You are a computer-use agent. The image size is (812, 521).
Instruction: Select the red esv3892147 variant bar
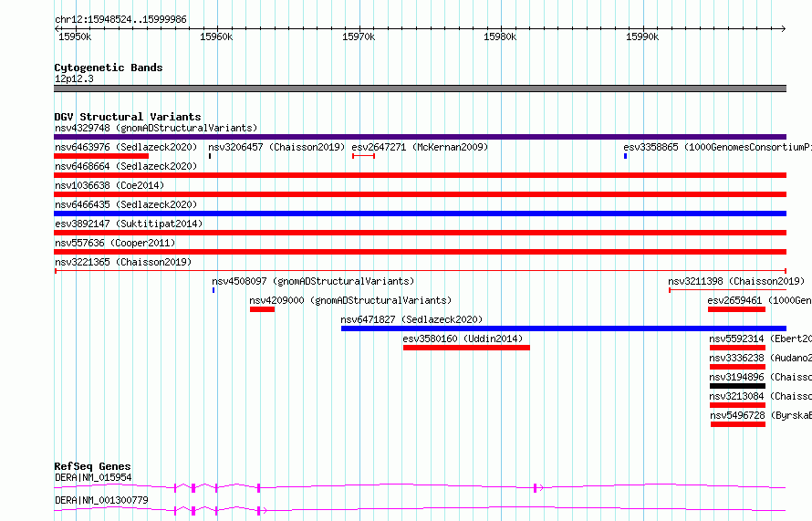[x=420, y=233]
